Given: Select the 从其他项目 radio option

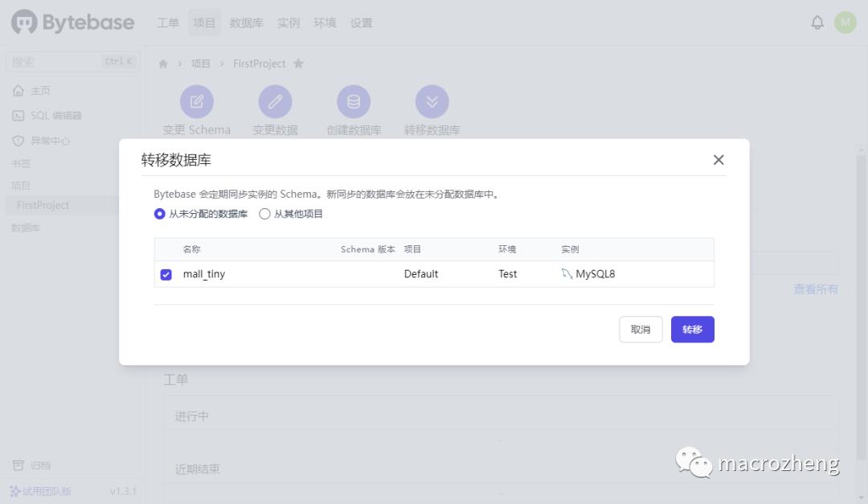Looking at the screenshot, I should [265, 213].
